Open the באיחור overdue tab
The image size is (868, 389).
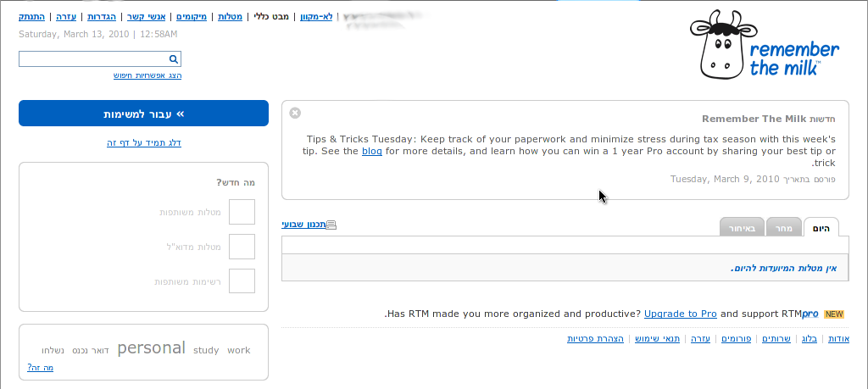point(741,228)
